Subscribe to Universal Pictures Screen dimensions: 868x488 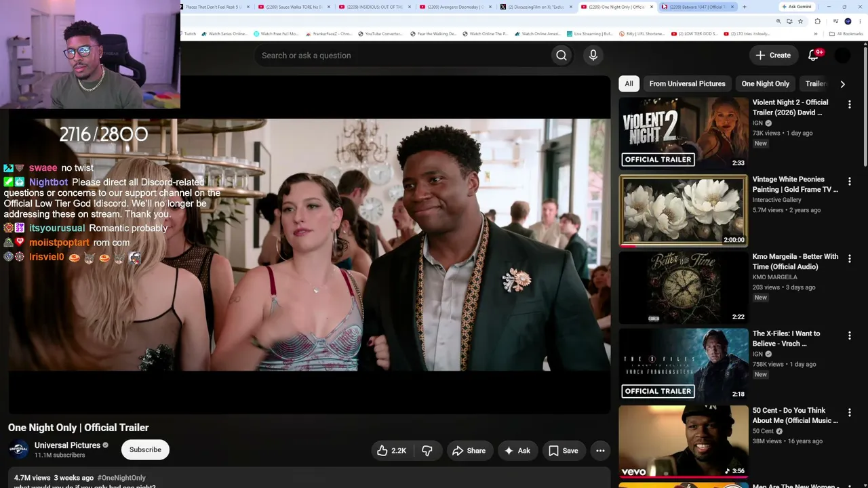[145, 449]
